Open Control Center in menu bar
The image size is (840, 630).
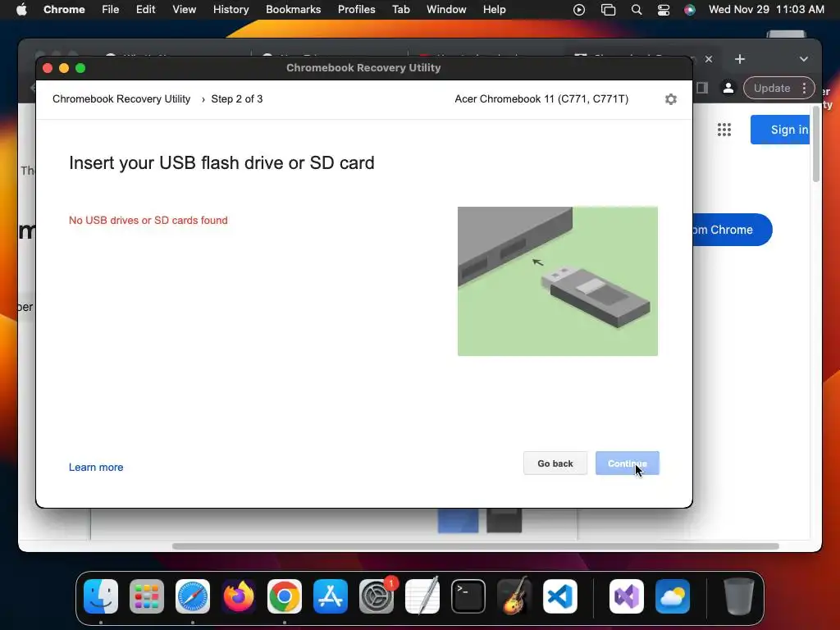[663, 10]
